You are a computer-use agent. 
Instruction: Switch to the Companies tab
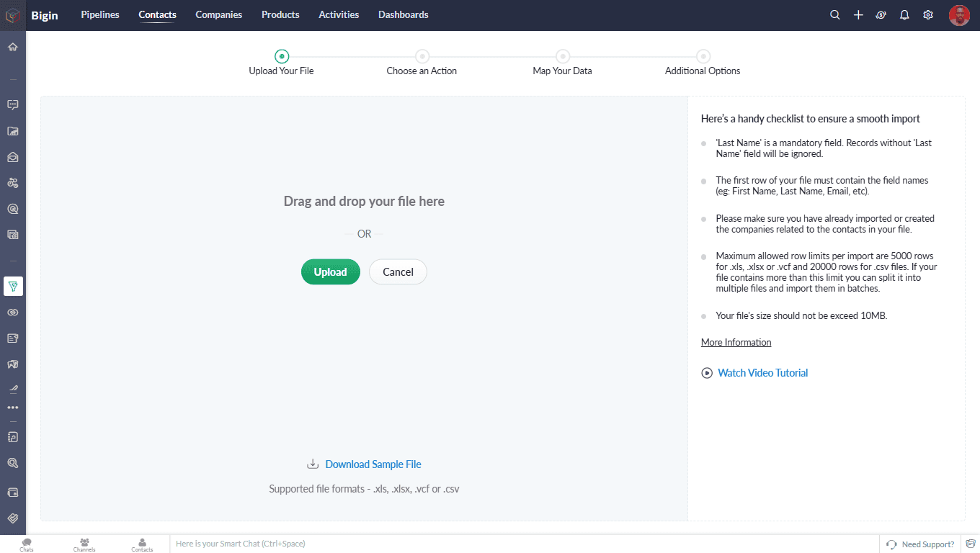pos(219,14)
